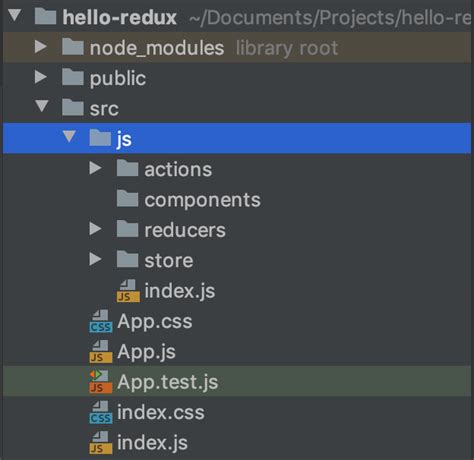
Task: Select the src folder label
Action: (x=104, y=109)
